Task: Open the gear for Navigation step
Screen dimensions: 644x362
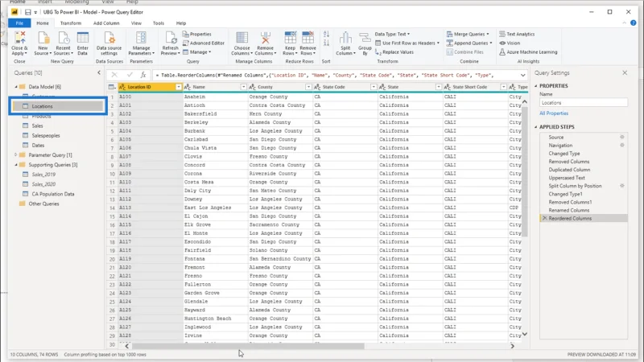Action: coord(621,146)
